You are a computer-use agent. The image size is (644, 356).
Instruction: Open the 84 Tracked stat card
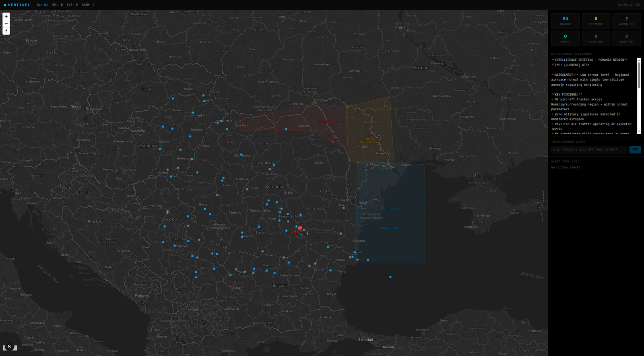[566, 21]
